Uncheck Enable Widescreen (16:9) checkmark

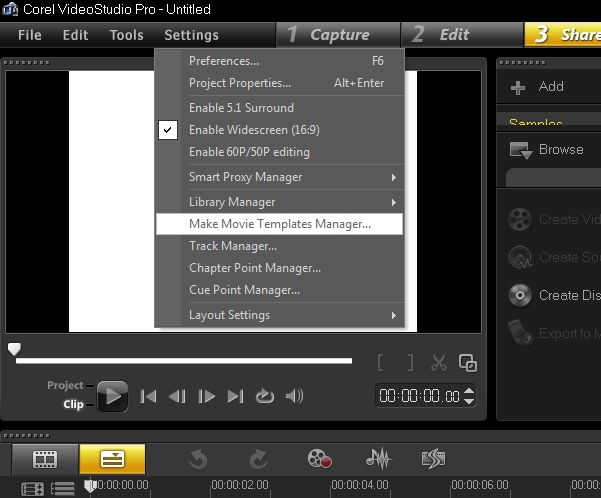point(168,130)
